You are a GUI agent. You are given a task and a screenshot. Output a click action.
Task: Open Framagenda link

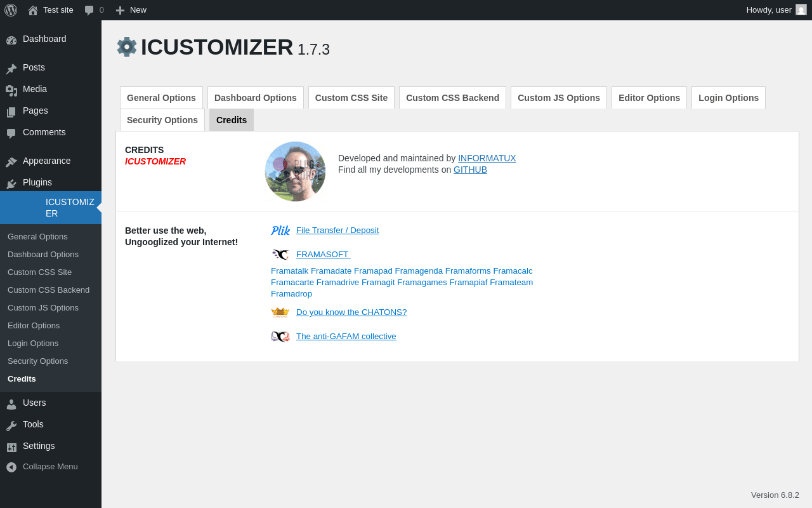(419, 271)
